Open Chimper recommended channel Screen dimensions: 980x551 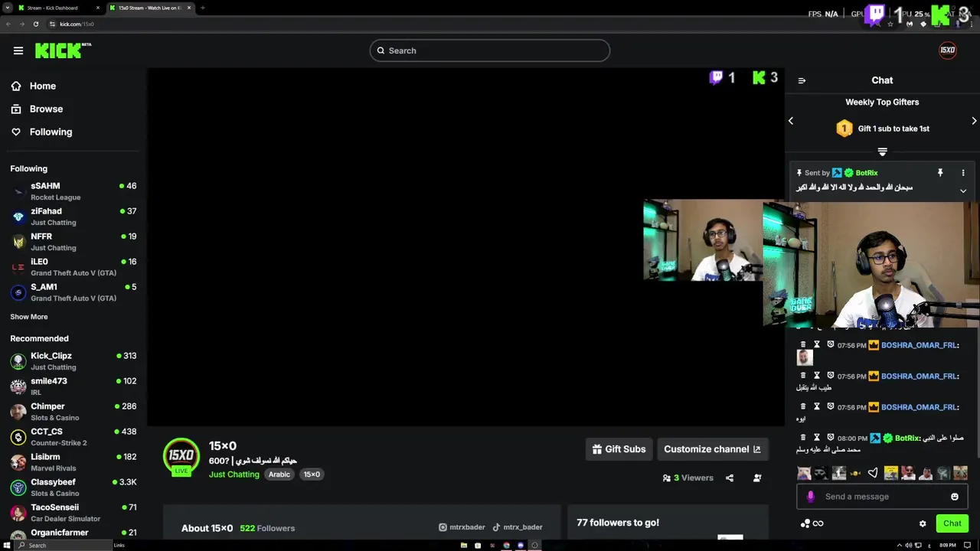point(73,412)
